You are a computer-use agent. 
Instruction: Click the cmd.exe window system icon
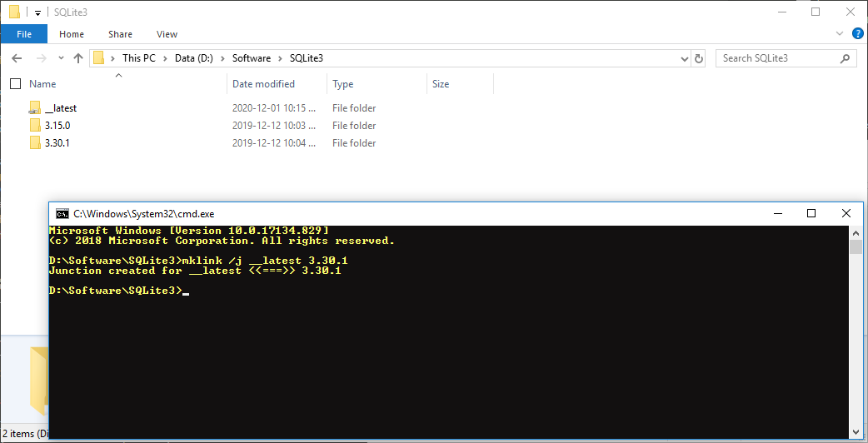pyautogui.click(x=62, y=214)
